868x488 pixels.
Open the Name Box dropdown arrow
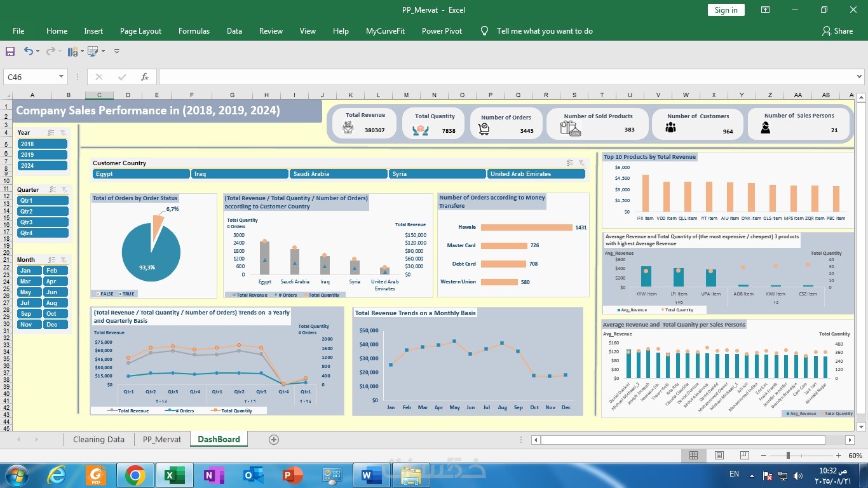coord(62,77)
